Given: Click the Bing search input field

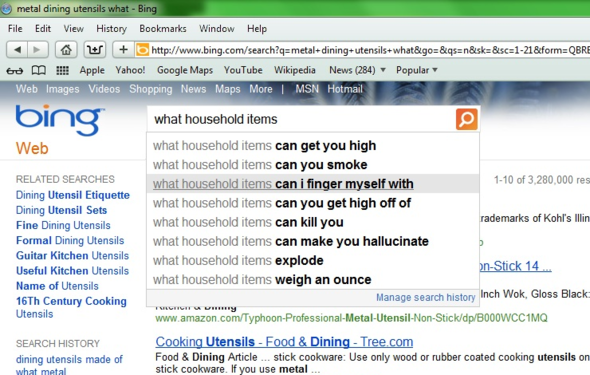Looking at the screenshot, I should click(301, 119).
